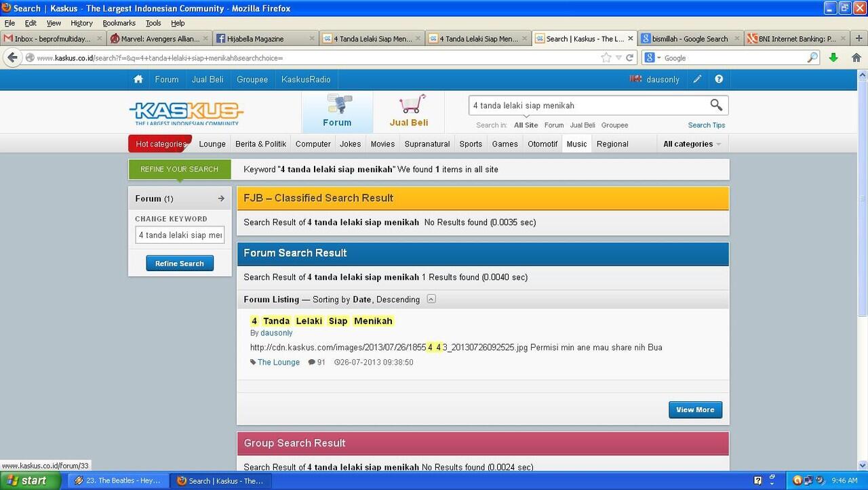Viewport: 868px width, 490px height.
Task: Open the Search Tips link
Action: tap(706, 125)
